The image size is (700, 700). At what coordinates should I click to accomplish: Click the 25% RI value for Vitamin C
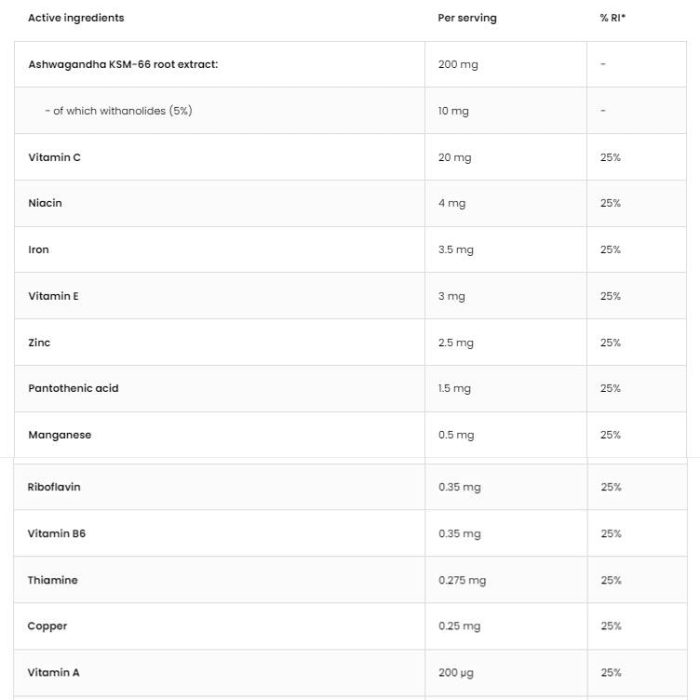[x=610, y=157]
